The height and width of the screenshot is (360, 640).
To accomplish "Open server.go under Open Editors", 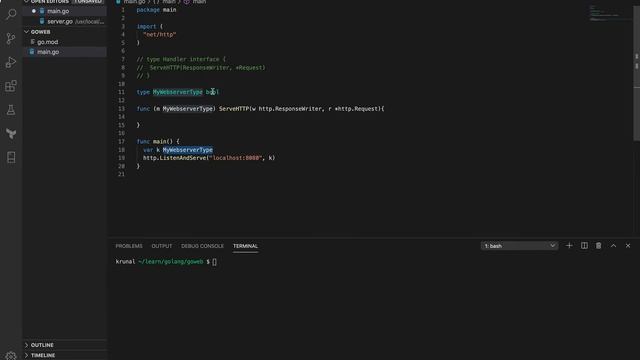I will [x=60, y=21].
